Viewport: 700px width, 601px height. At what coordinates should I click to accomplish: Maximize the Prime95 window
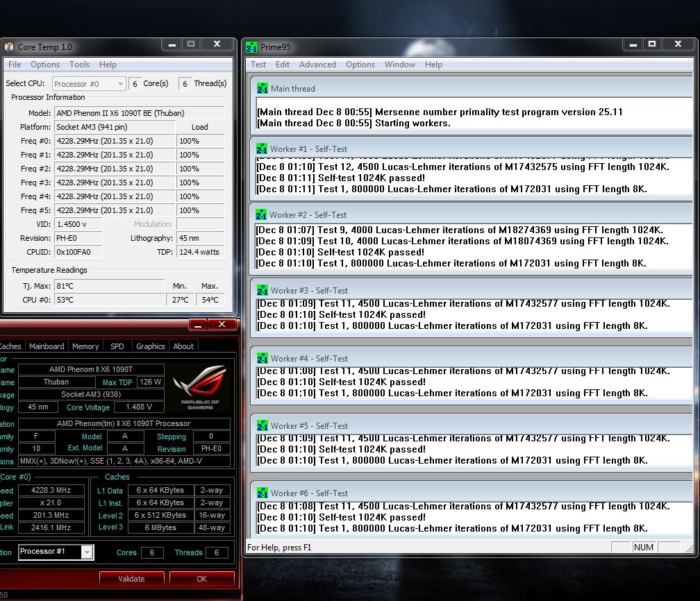[x=652, y=44]
